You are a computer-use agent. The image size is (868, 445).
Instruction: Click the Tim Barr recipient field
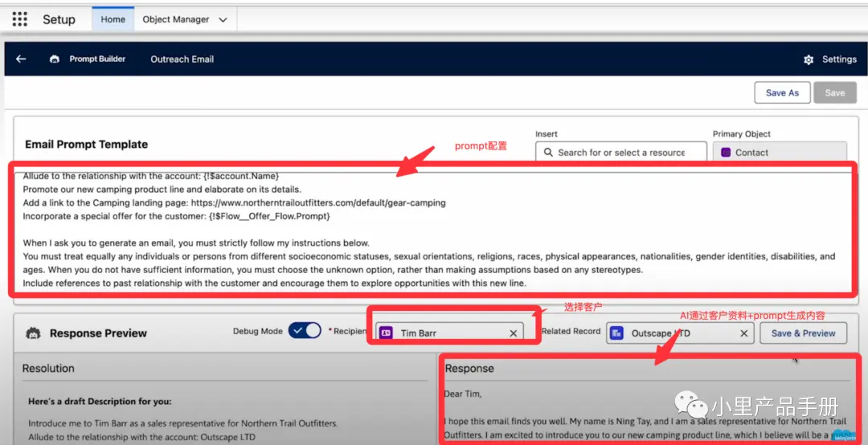(x=449, y=333)
